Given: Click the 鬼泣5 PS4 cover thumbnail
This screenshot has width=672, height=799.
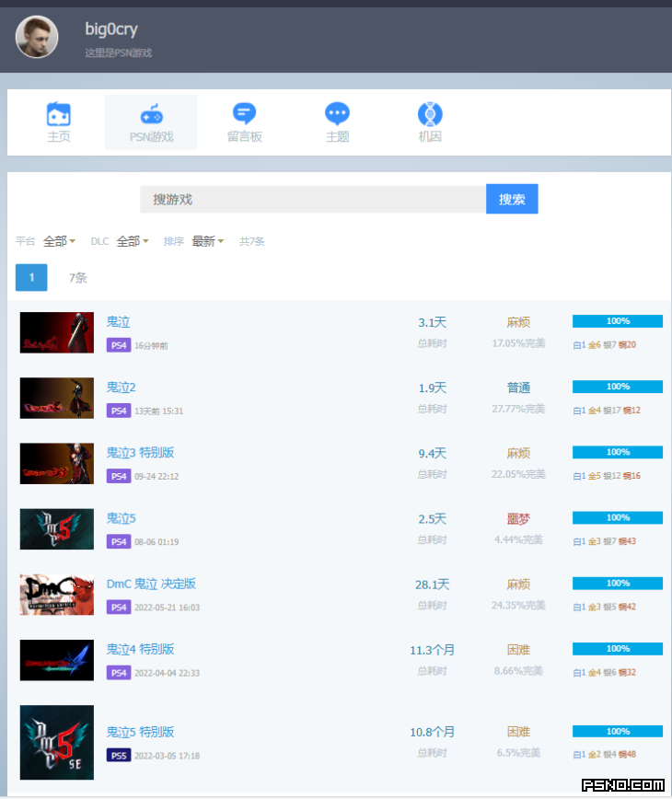Looking at the screenshot, I should (57, 529).
